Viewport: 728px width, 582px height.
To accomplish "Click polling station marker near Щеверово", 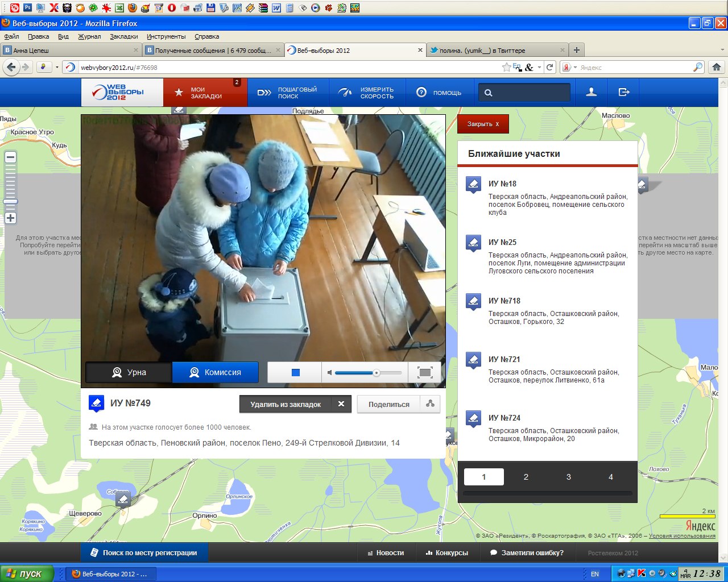I will tap(123, 500).
